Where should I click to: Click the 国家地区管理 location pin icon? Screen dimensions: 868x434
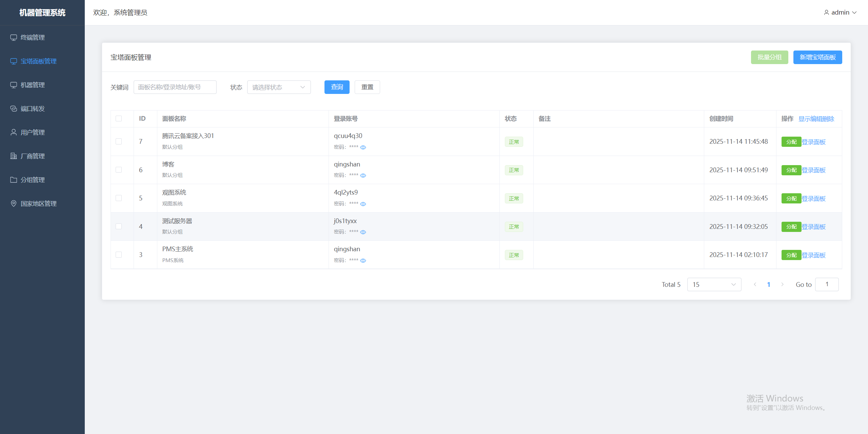pos(14,204)
